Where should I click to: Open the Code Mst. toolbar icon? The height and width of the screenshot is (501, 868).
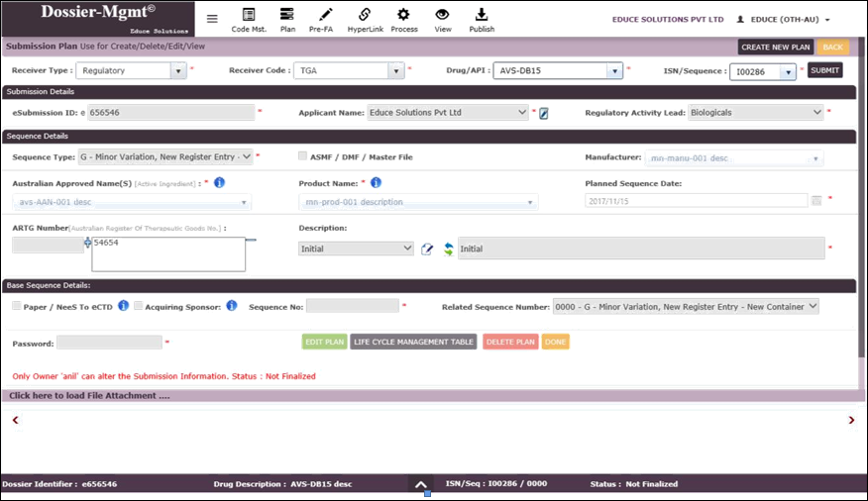click(x=248, y=15)
